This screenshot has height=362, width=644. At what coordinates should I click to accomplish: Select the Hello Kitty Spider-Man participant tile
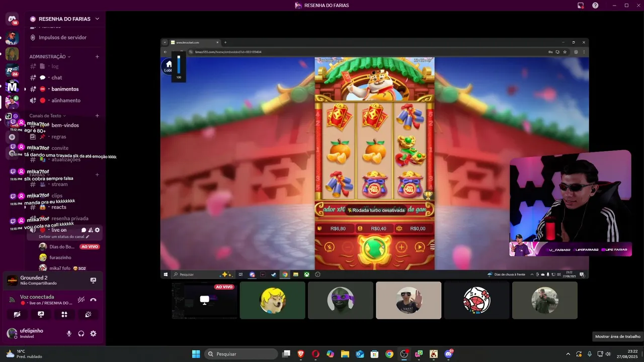click(x=476, y=300)
